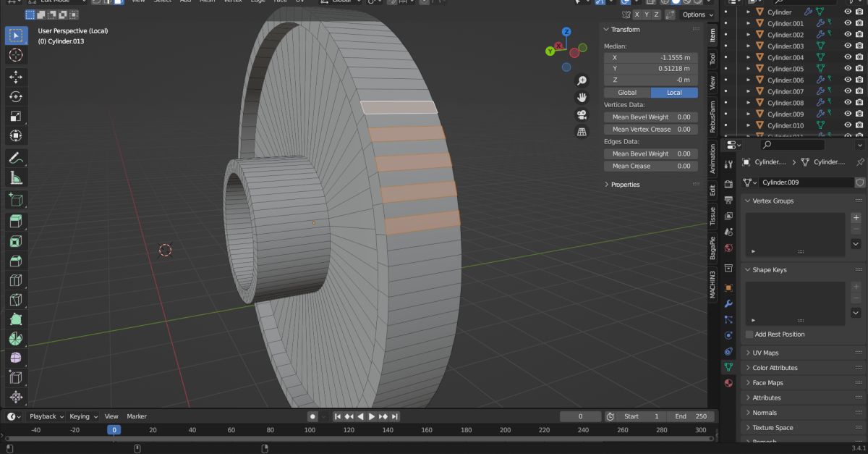Viewport: 868px width, 454px height.
Task: Collapse the Vertex Groups panel
Action: 773,201
